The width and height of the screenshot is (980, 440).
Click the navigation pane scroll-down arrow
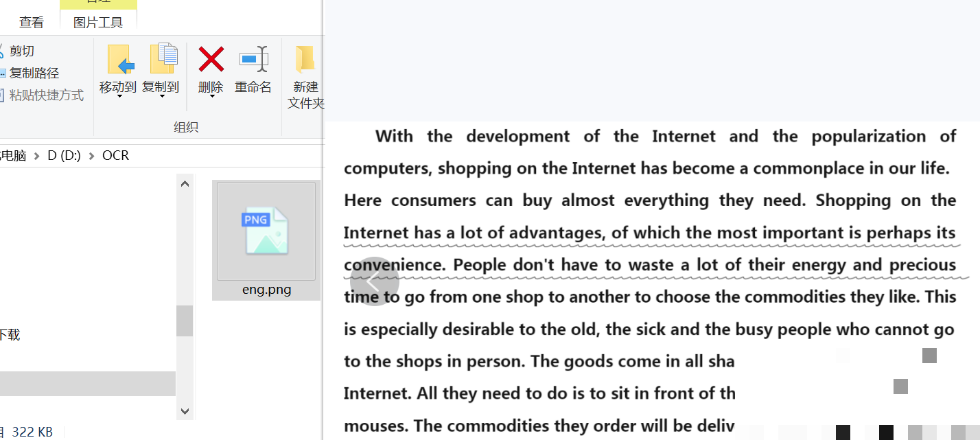185,410
